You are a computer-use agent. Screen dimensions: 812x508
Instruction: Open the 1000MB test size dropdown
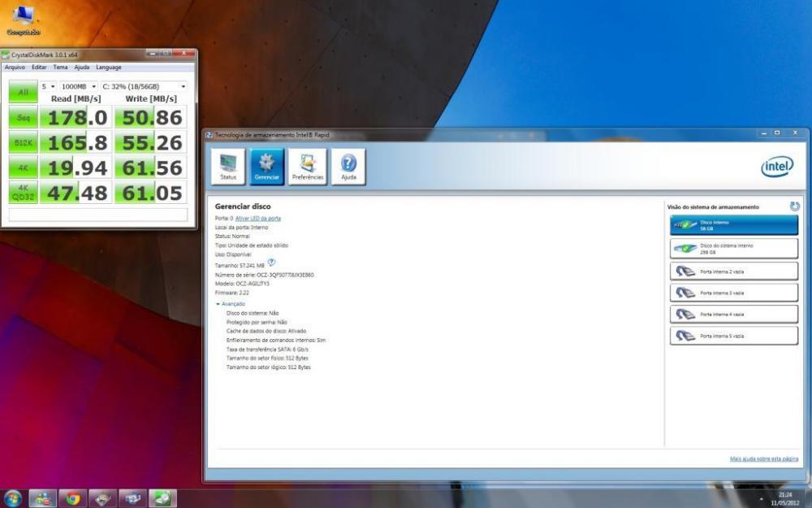tap(79, 86)
